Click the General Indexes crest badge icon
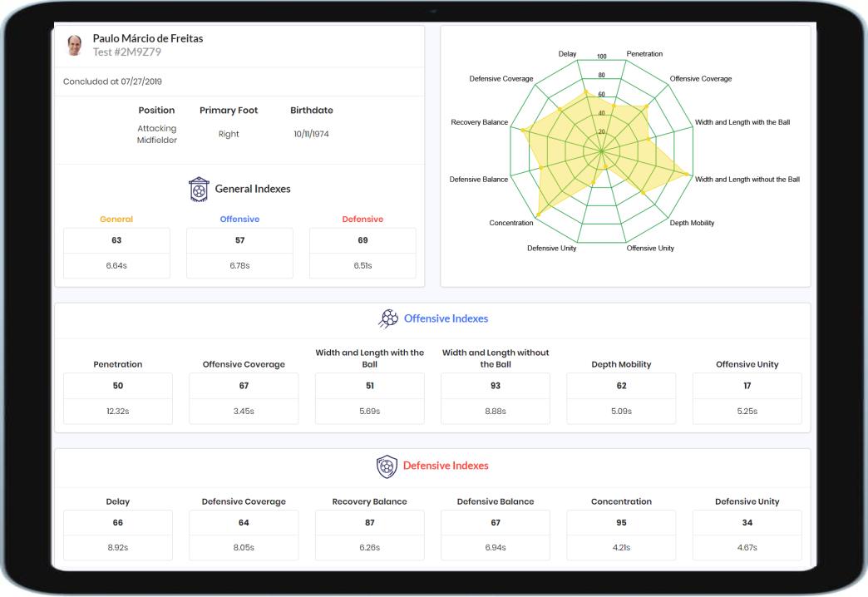Screen dimensions: 868x597 [199, 190]
